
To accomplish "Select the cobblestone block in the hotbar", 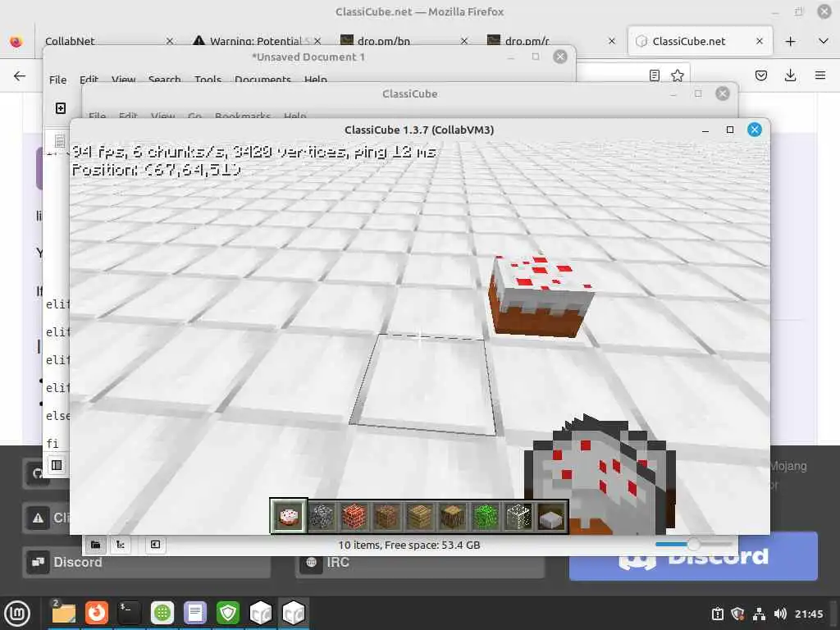I will pos(322,517).
